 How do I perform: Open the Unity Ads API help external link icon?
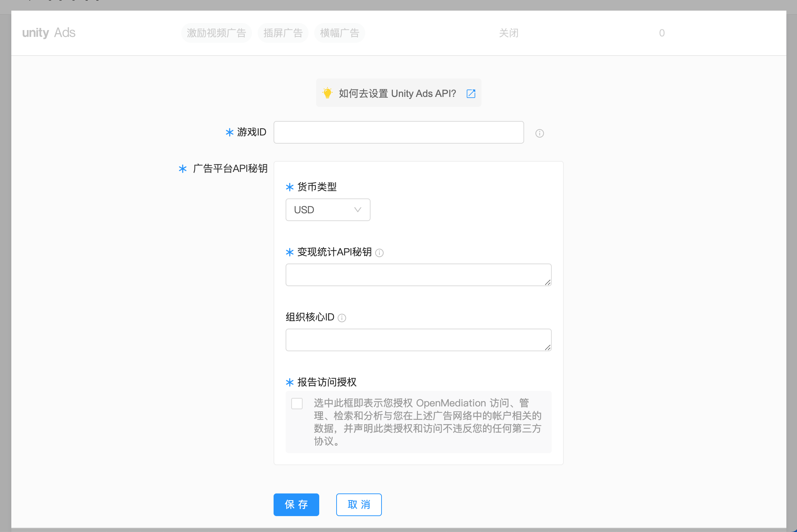click(x=471, y=94)
